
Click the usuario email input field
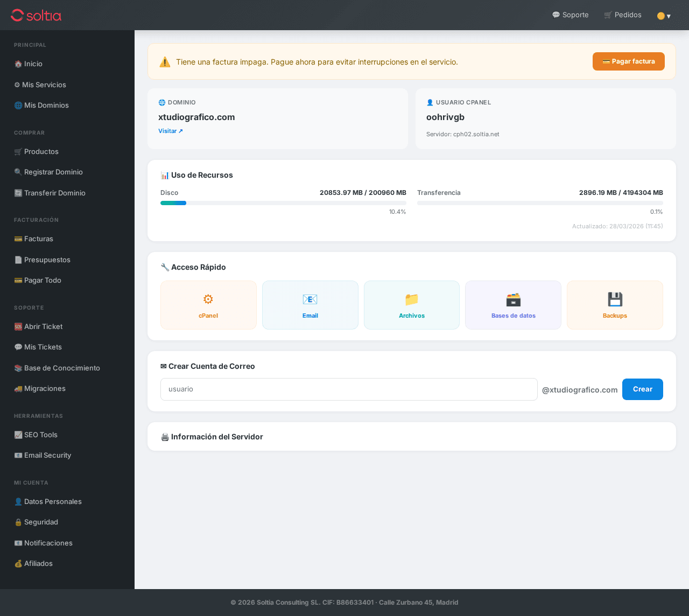tap(349, 389)
